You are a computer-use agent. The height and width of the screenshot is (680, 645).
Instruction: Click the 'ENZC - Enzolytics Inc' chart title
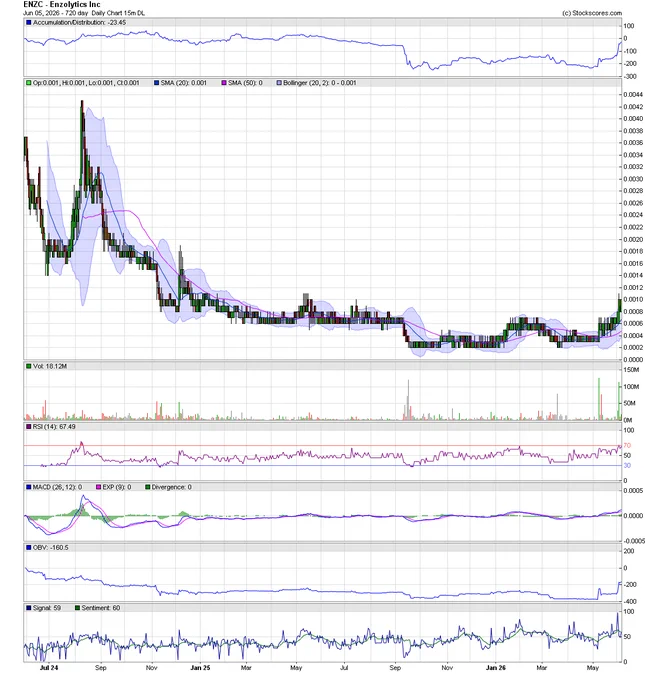pyautogui.click(x=62, y=5)
